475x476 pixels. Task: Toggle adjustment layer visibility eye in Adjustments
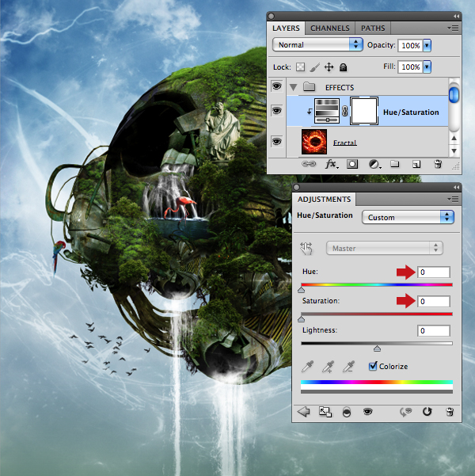[x=368, y=411]
